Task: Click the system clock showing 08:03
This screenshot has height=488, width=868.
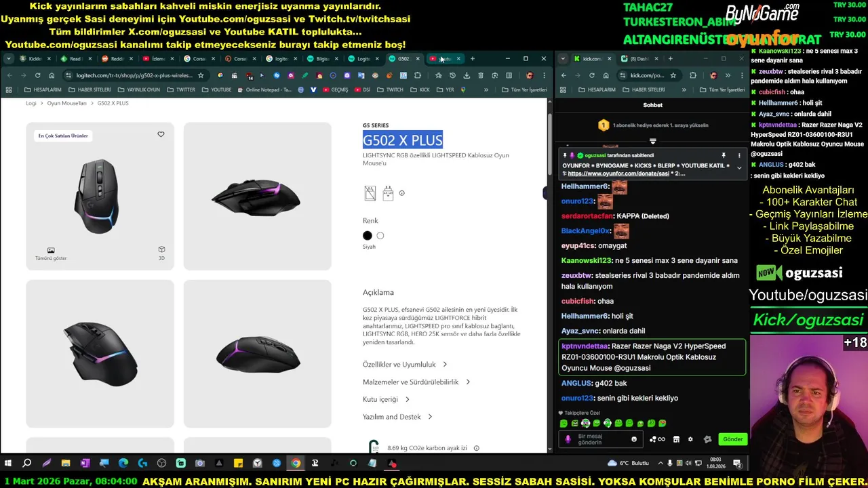Action: pos(715,464)
